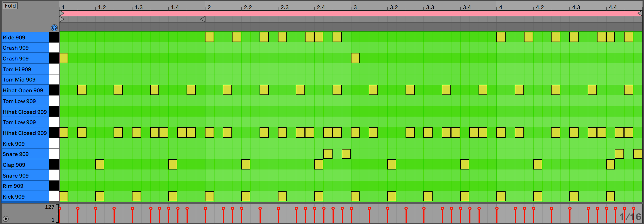644x224 pixels.
Task: Select the last Hihat Open 909 note in bar 4
Action: [x=629, y=90]
